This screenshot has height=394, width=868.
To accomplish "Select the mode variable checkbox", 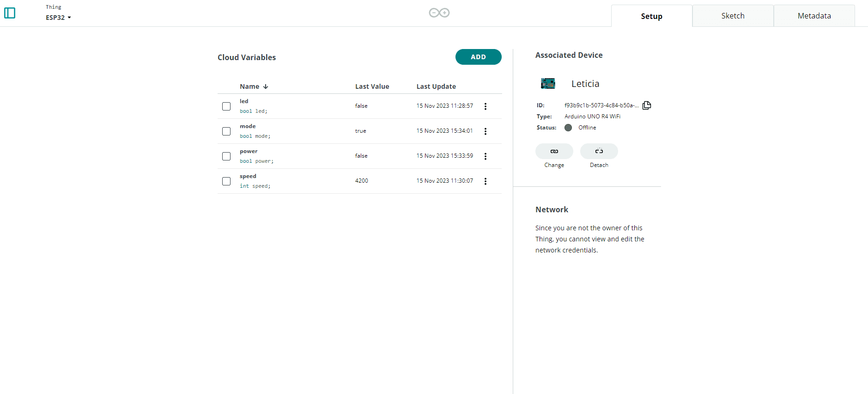I will [x=226, y=131].
